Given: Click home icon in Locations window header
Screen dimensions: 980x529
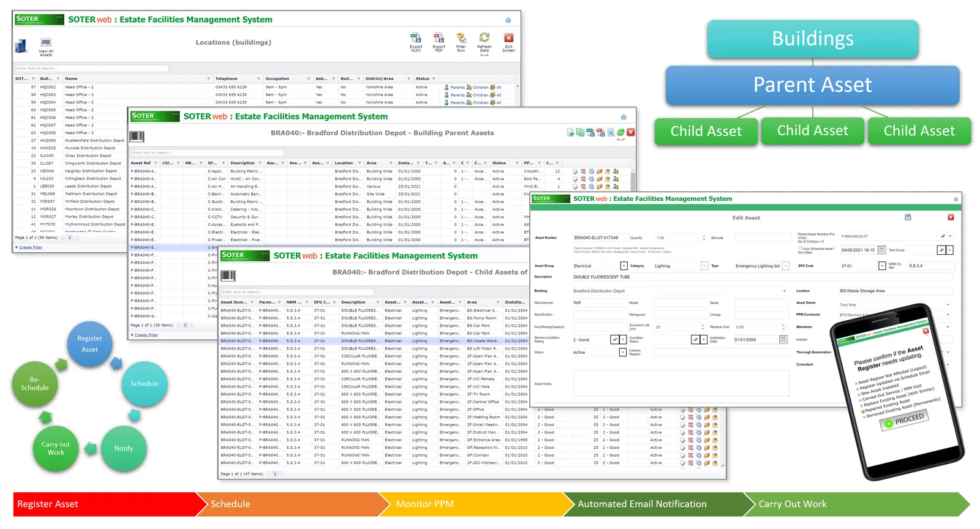Looking at the screenshot, I should (x=508, y=20).
